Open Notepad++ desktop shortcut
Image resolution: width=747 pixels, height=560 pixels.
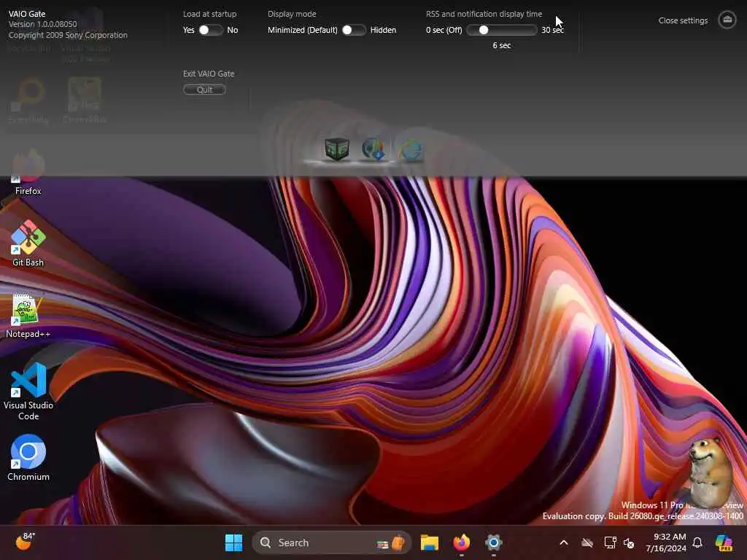(28, 315)
